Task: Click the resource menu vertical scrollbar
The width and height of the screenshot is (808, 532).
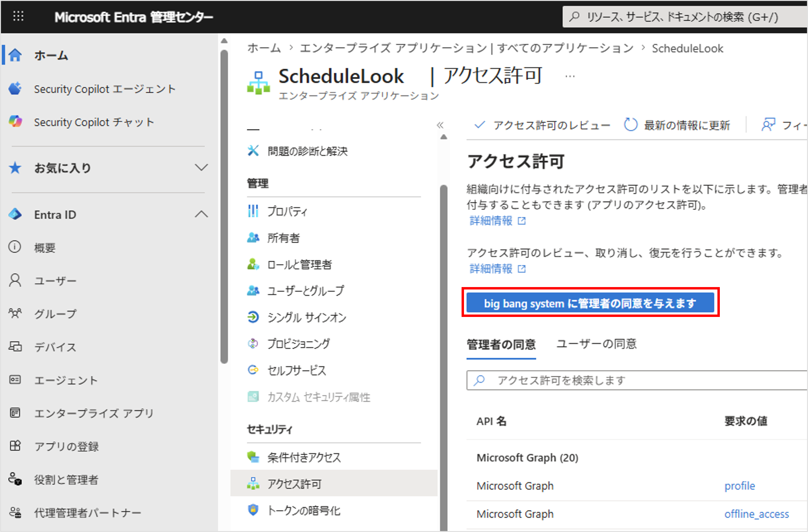Action: (x=443, y=358)
